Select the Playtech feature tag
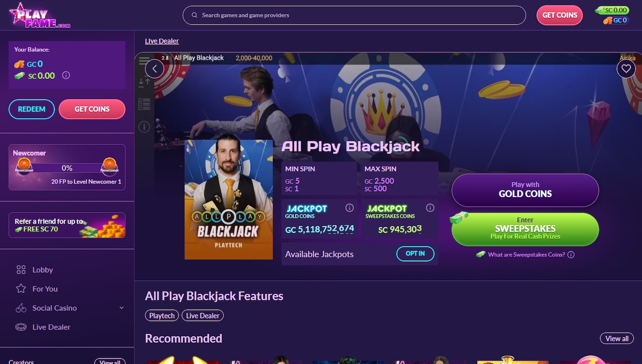 pos(162,315)
